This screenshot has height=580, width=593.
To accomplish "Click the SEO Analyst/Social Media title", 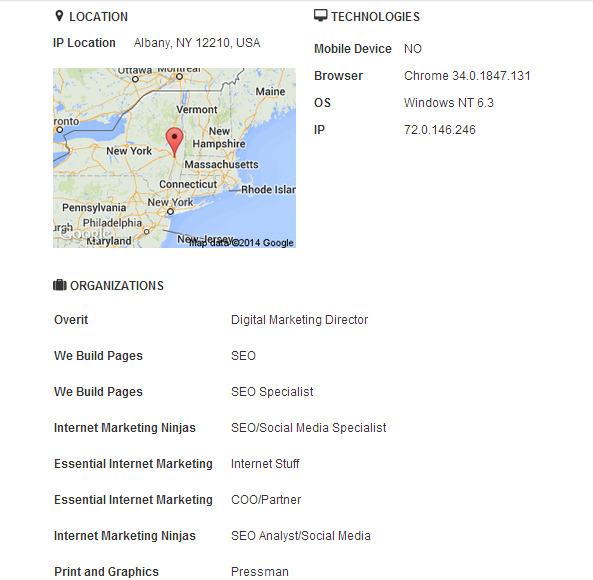I will point(301,536).
